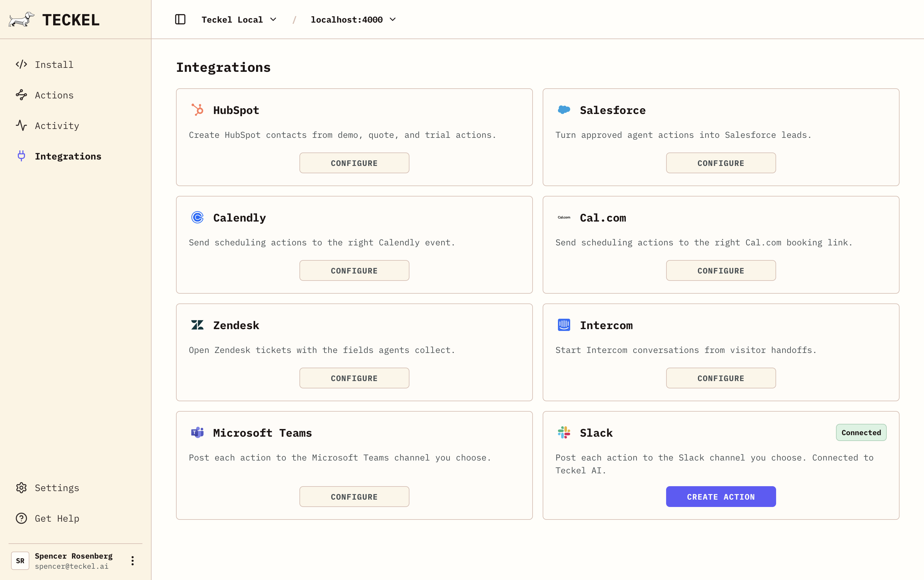924x580 pixels.
Task: Click the Slack Connected status badge
Action: pos(861,432)
